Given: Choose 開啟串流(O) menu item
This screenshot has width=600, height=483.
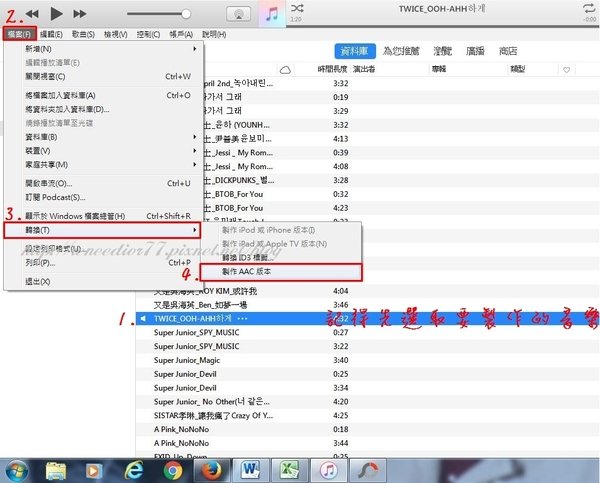Looking at the screenshot, I should (x=103, y=183).
